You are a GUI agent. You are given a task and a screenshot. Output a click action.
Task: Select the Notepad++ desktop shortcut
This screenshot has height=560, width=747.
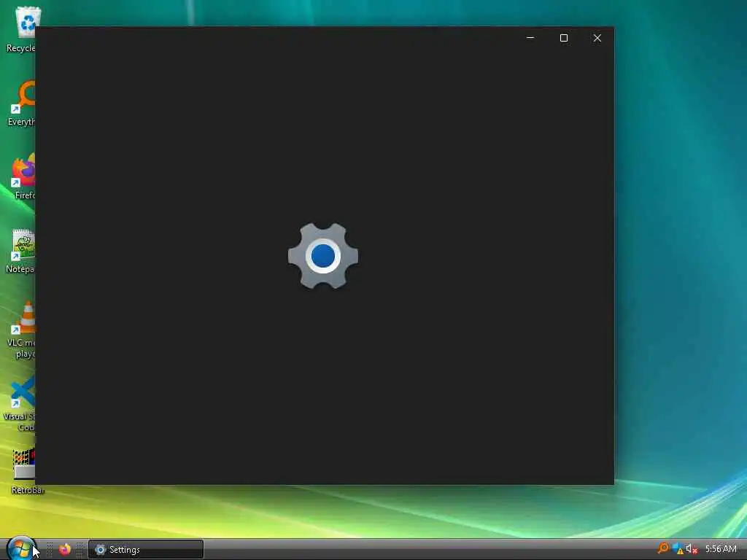tap(21, 251)
